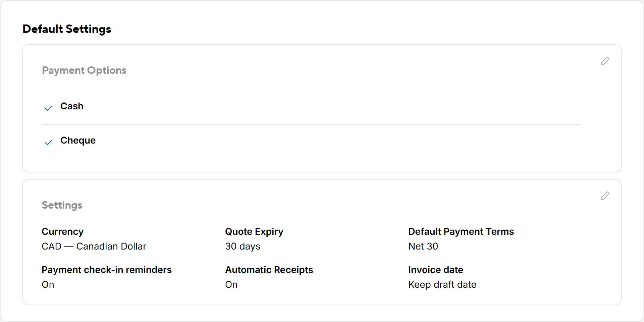
Task: Click the Default Settings heading
Action: (x=67, y=29)
